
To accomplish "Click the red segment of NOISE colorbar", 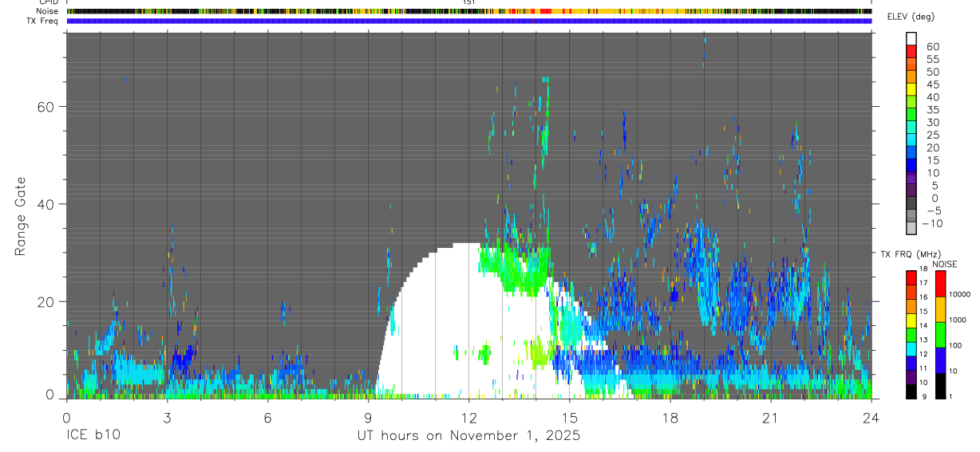I will click(941, 284).
